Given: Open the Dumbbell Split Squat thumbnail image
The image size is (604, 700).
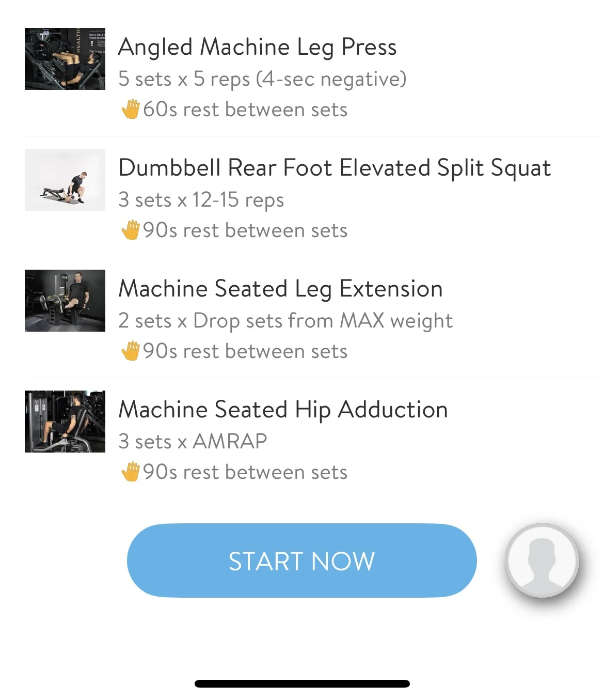Looking at the screenshot, I should coord(65,180).
